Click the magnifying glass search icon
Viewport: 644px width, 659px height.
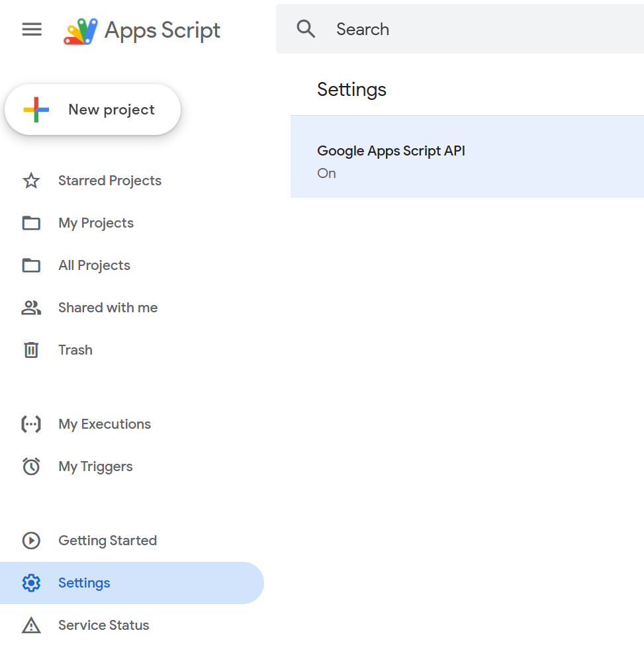click(x=306, y=29)
